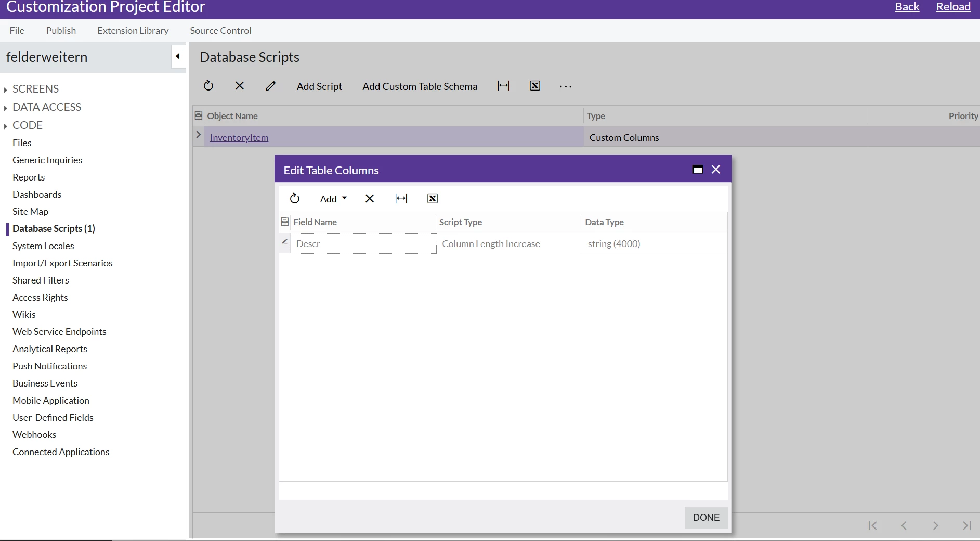The width and height of the screenshot is (980, 541).
Task: Select Access Rights in the tree
Action: (x=40, y=298)
